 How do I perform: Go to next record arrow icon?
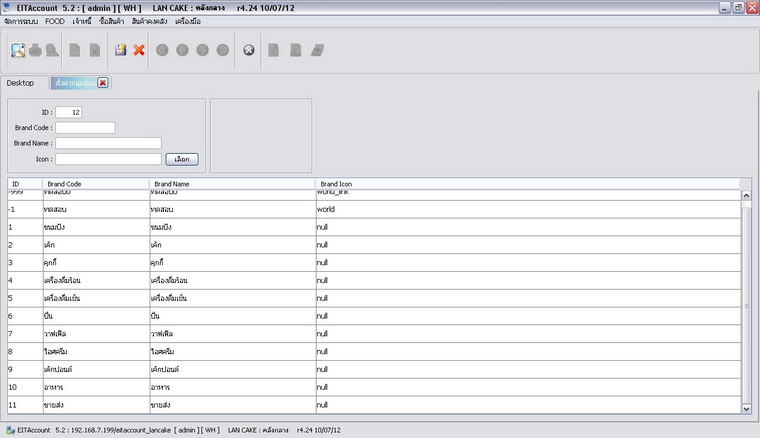[x=203, y=50]
